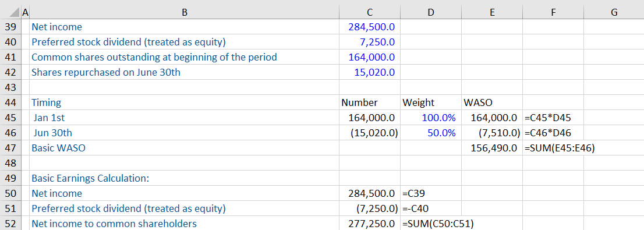
Task: Click the 'Number' heading cell
Action: pos(370,102)
